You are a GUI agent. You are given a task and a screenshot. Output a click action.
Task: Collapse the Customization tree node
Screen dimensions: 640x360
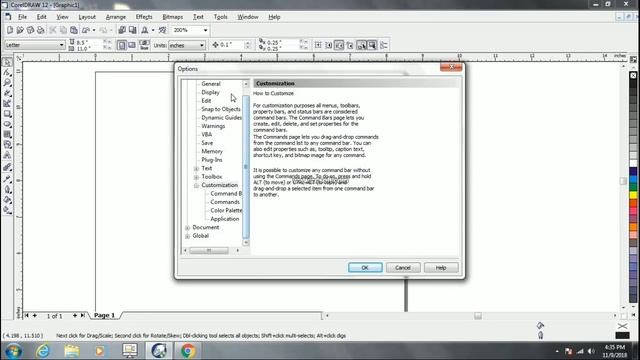[196, 186]
